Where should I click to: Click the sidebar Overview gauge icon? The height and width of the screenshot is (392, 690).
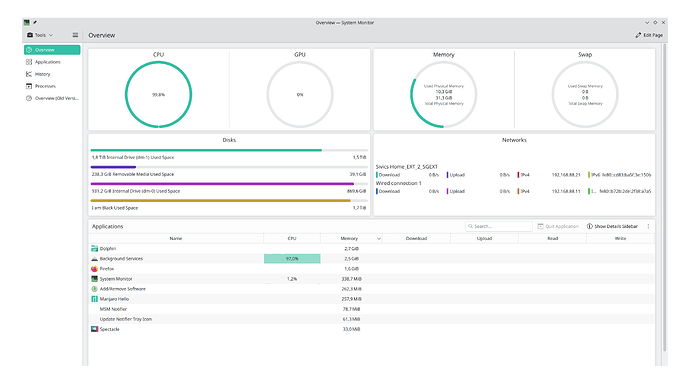pos(29,50)
